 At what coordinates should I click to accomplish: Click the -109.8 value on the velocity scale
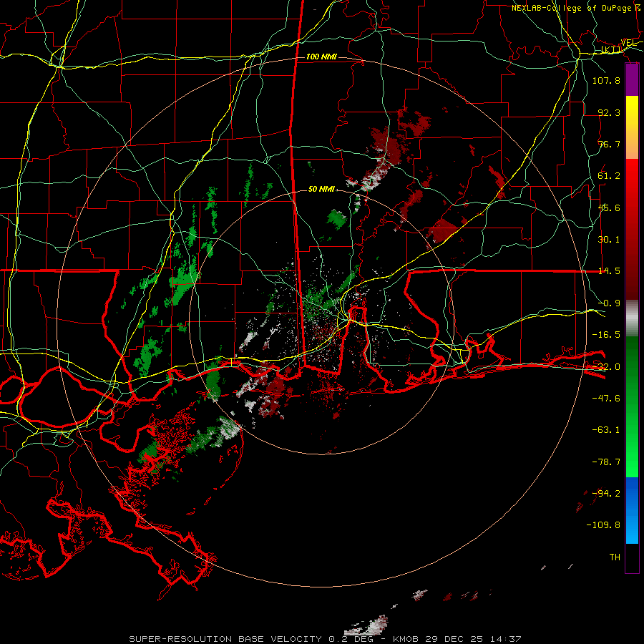click(x=603, y=525)
